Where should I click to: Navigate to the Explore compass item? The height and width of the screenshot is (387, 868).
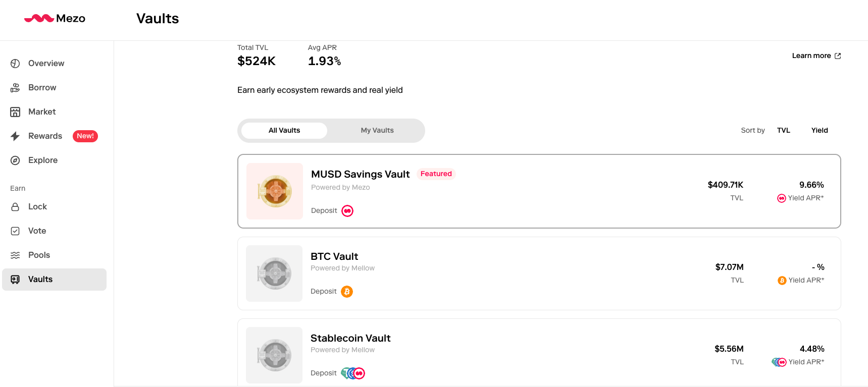(x=42, y=160)
